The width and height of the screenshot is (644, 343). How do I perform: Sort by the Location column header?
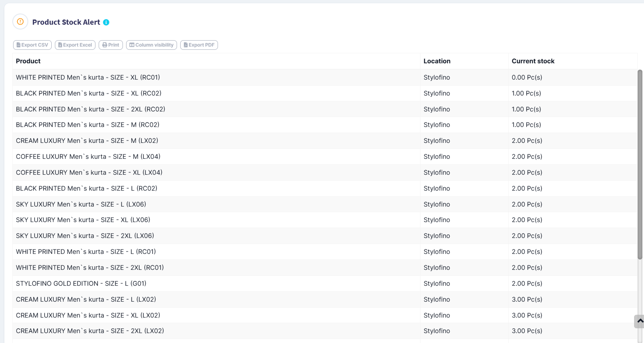[x=437, y=61]
